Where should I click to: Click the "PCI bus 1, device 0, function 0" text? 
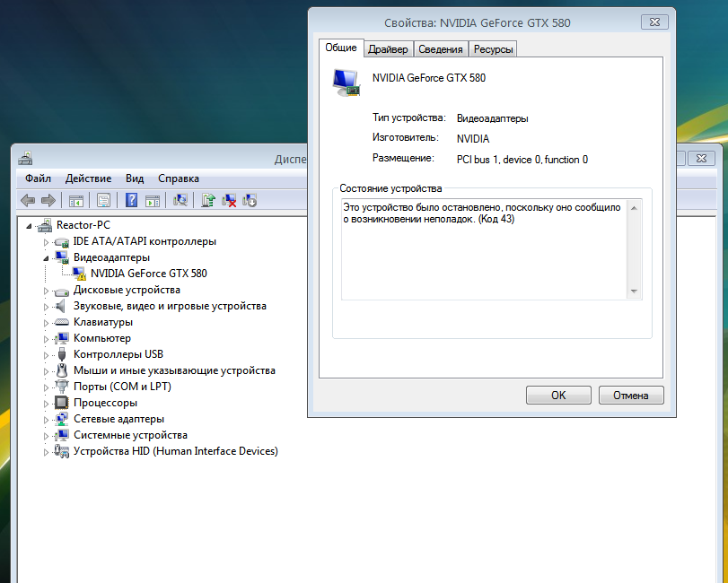click(x=522, y=160)
